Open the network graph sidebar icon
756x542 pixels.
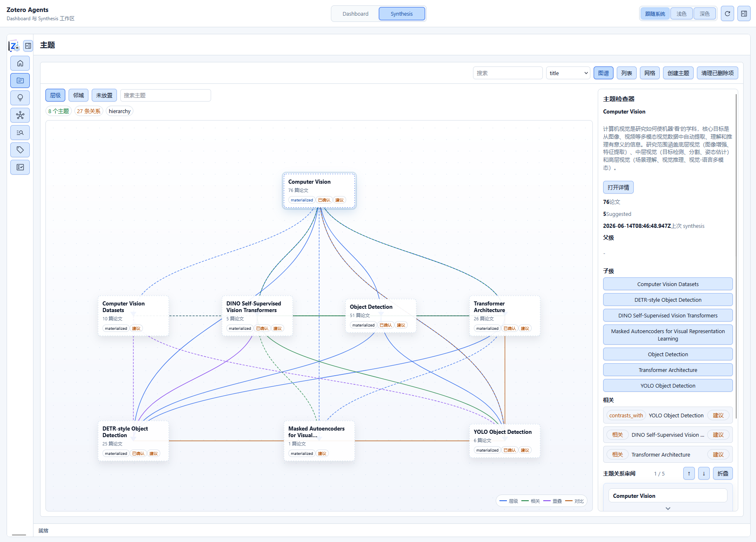[20, 115]
